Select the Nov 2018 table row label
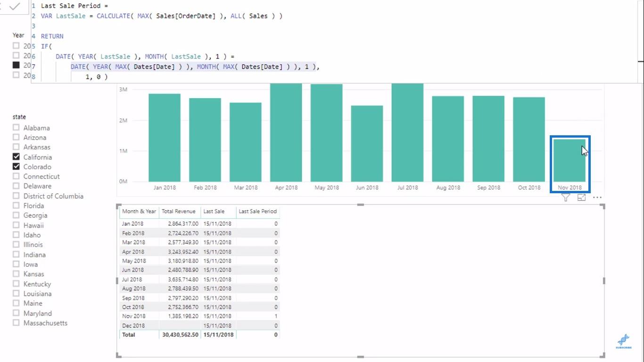The image size is (644, 362). pyautogui.click(x=134, y=316)
